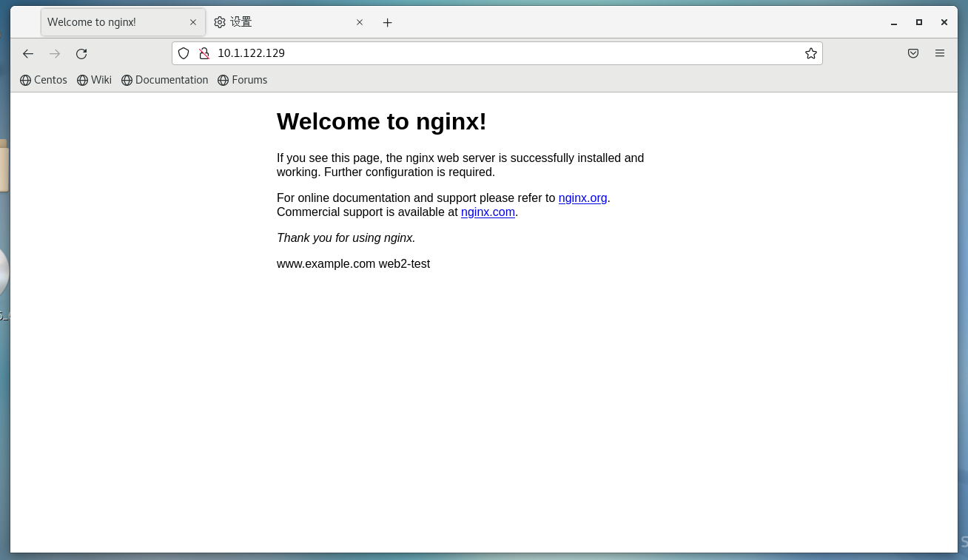
Task: Switch to the 设置 tab
Action: 289,22
